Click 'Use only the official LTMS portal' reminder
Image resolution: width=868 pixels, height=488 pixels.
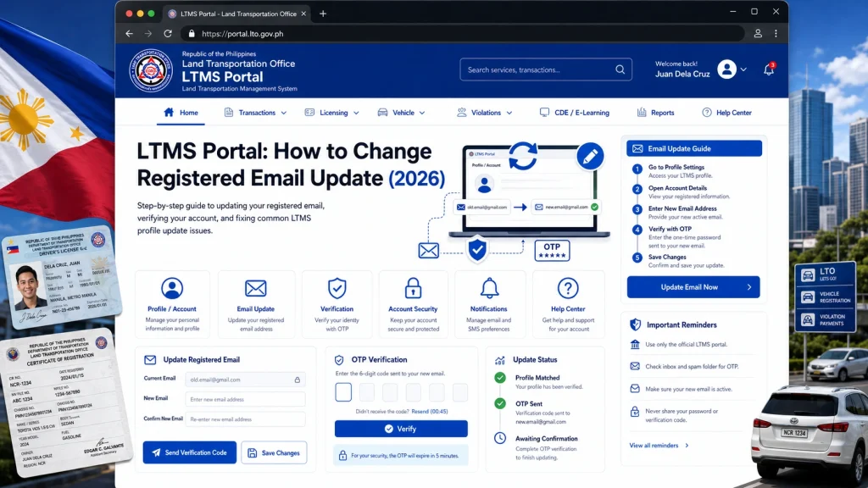point(686,345)
